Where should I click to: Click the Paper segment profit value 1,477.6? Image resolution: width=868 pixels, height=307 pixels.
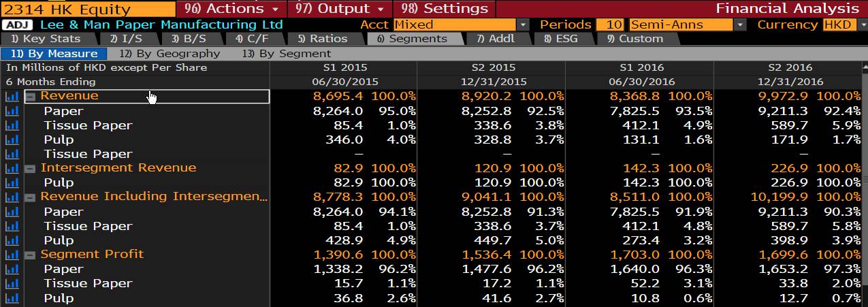click(487, 269)
